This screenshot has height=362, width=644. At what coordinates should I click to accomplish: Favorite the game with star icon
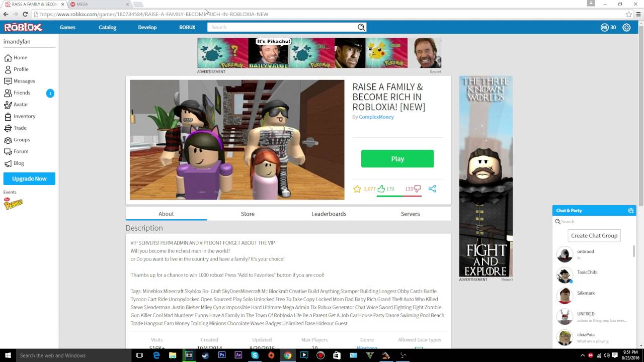click(x=357, y=189)
